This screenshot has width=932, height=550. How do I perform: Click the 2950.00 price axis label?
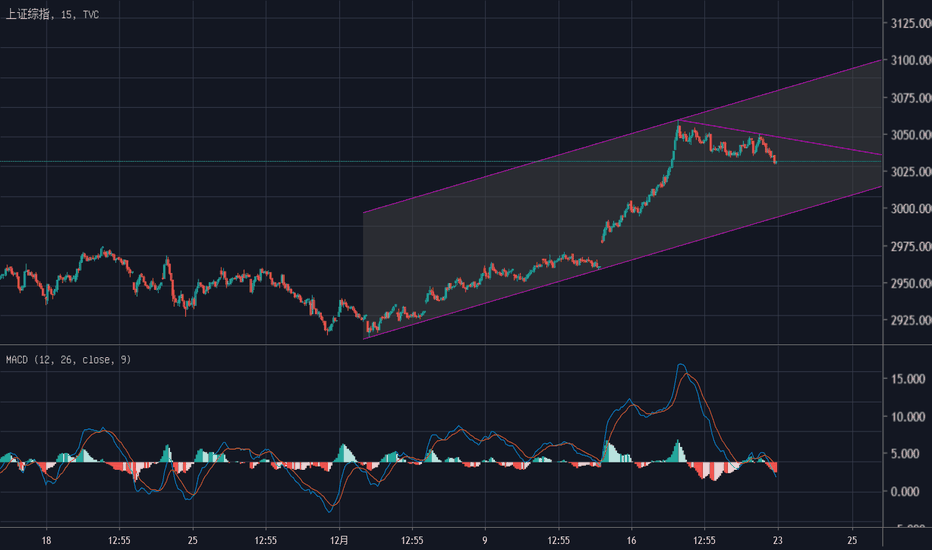tap(911, 283)
